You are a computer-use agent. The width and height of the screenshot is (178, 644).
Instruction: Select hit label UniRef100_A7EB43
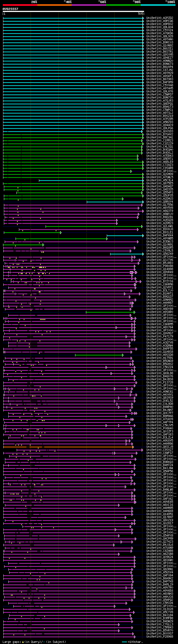click(160, 156)
